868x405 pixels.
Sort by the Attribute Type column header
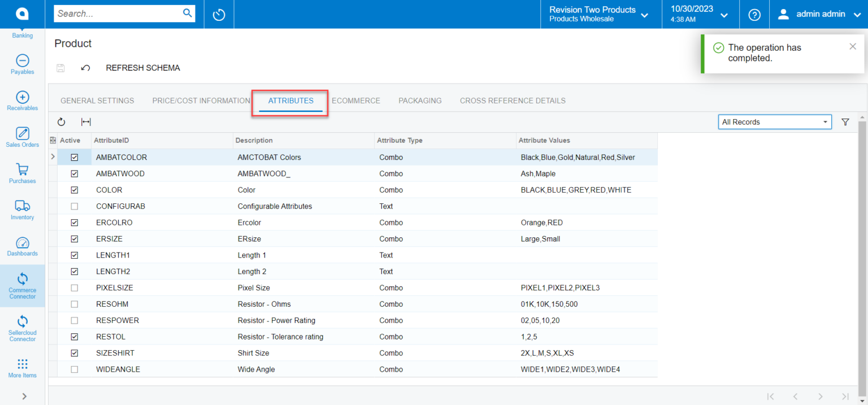click(x=445, y=141)
